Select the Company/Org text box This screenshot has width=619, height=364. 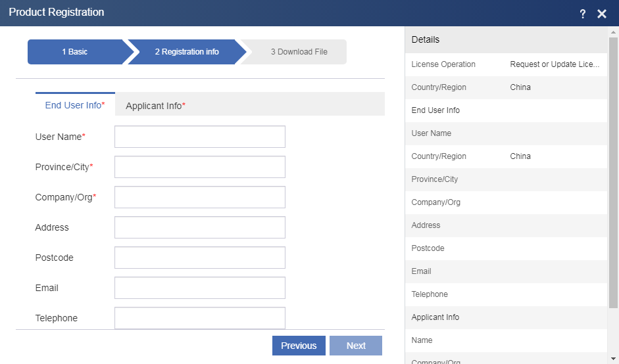[x=200, y=197]
